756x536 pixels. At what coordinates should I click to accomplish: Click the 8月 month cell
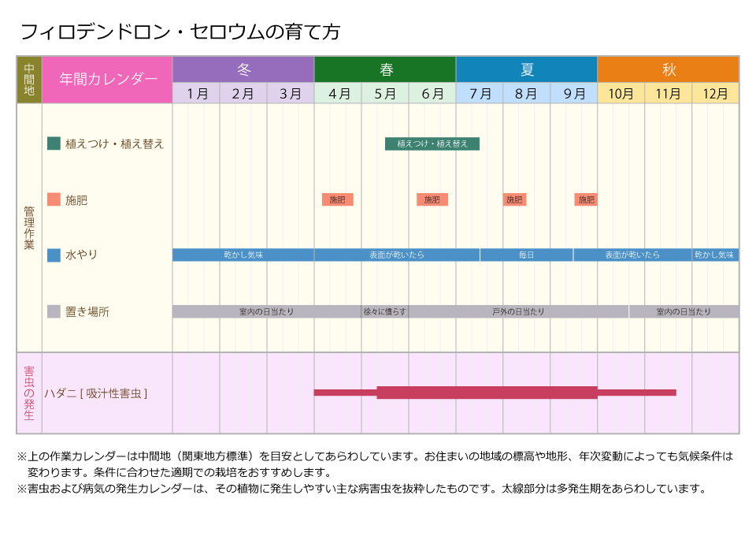(x=527, y=94)
